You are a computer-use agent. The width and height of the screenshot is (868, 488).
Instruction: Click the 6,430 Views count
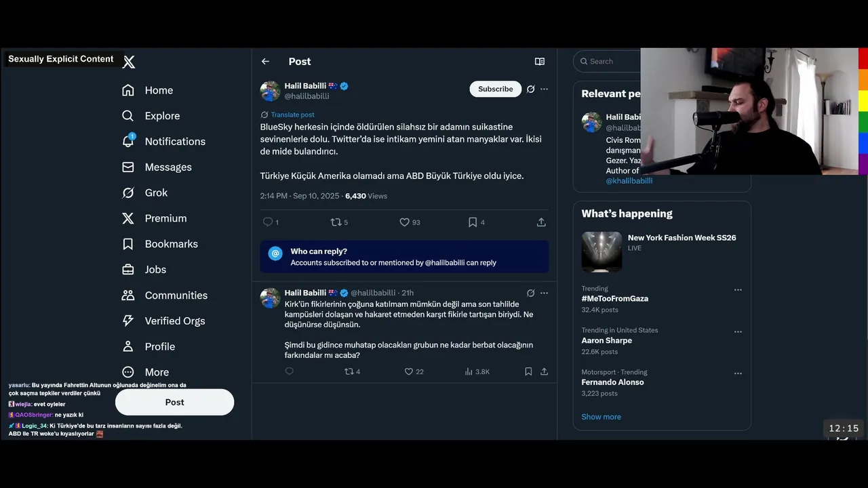coord(366,196)
